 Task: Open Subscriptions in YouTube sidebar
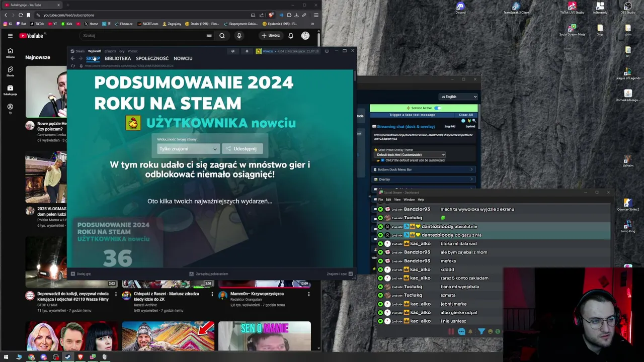click(x=10, y=90)
